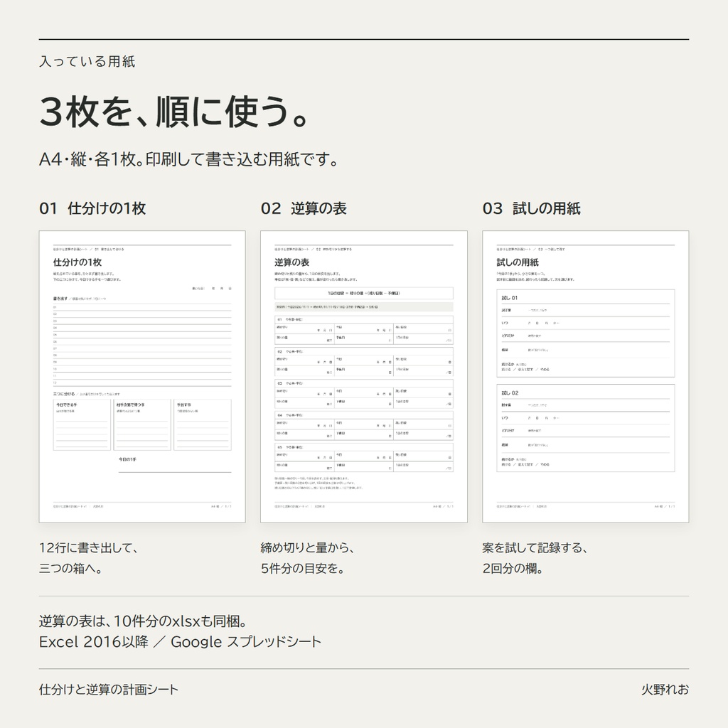Viewport: 728px width, 728px height.
Task: Click caption 案を試して記録する、
Action: click(535, 548)
